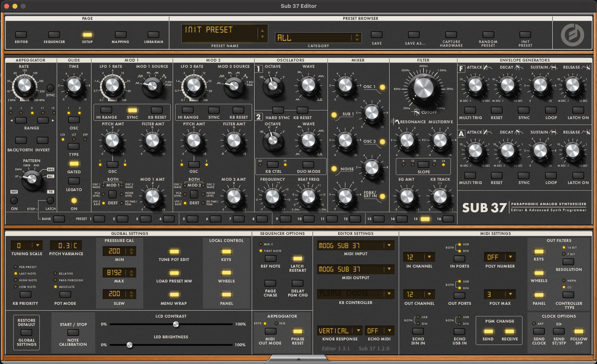
Task: Toggle the mixer Noise enable button
Action: 334,169
